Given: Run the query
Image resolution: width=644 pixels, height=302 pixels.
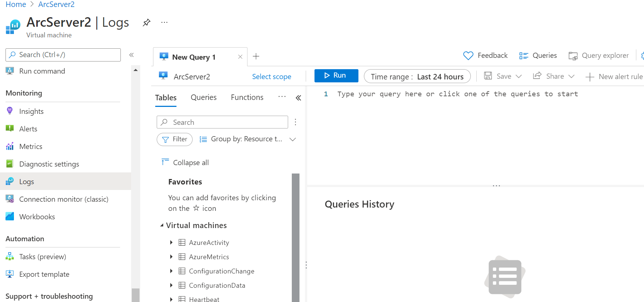Looking at the screenshot, I should 336,75.
